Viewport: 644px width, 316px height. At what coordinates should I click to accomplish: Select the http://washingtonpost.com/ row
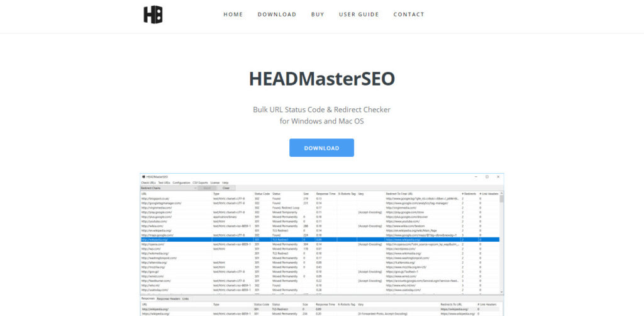coord(320,257)
